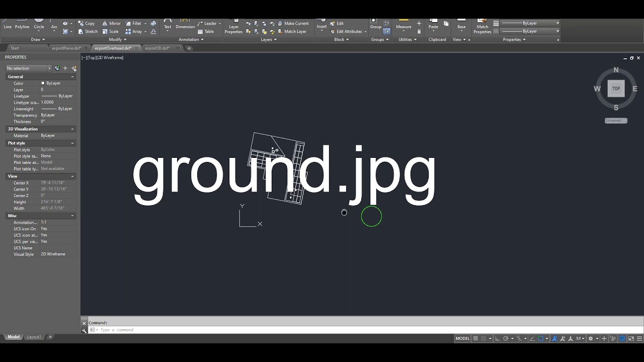Activate the Copy command

[87, 23]
